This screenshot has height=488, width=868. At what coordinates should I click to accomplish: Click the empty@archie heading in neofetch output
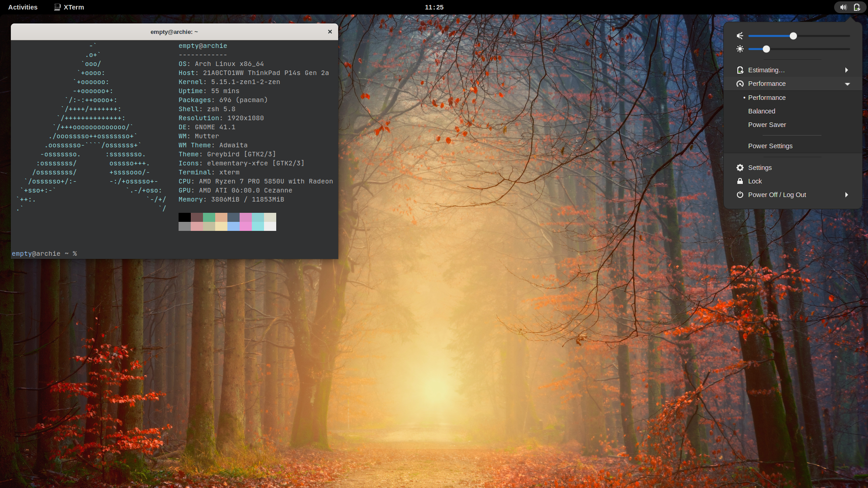[203, 46]
